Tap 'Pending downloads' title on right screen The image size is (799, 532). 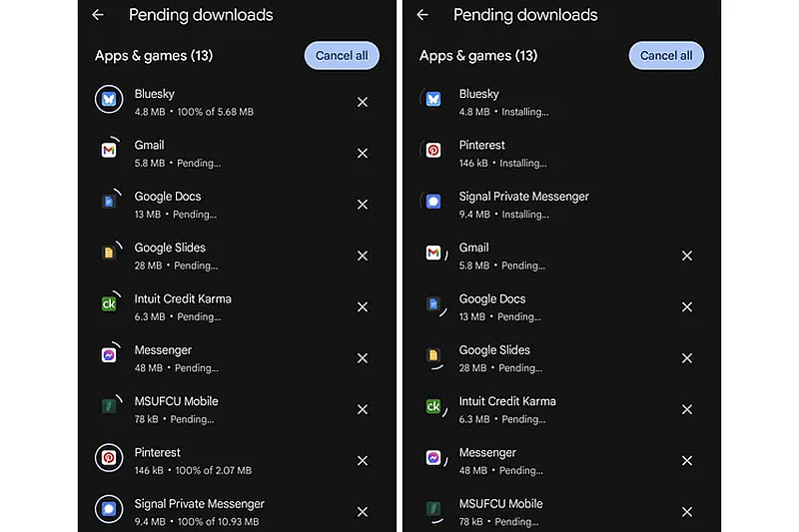525,15
